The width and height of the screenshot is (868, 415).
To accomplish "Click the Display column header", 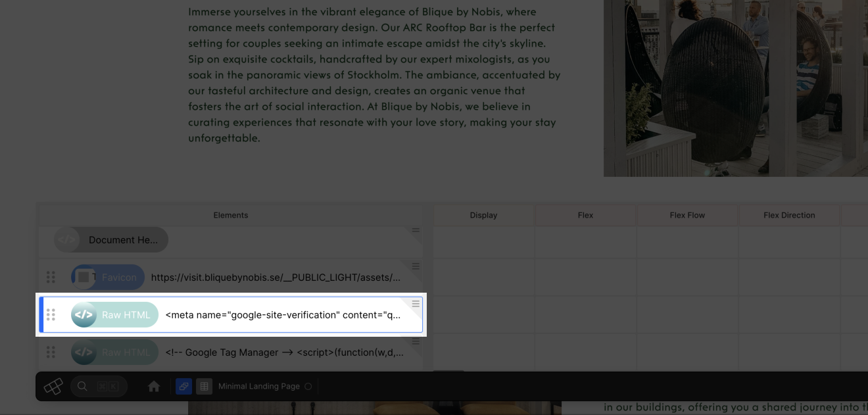I will point(483,215).
